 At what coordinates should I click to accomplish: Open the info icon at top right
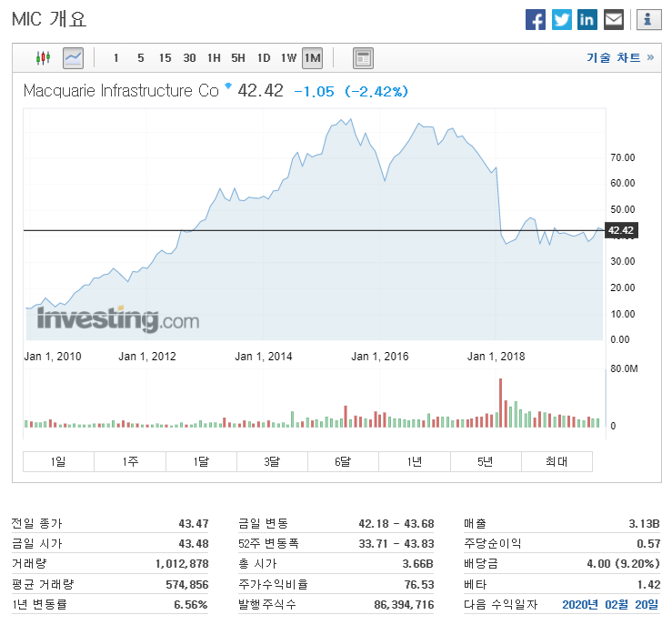[649, 20]
